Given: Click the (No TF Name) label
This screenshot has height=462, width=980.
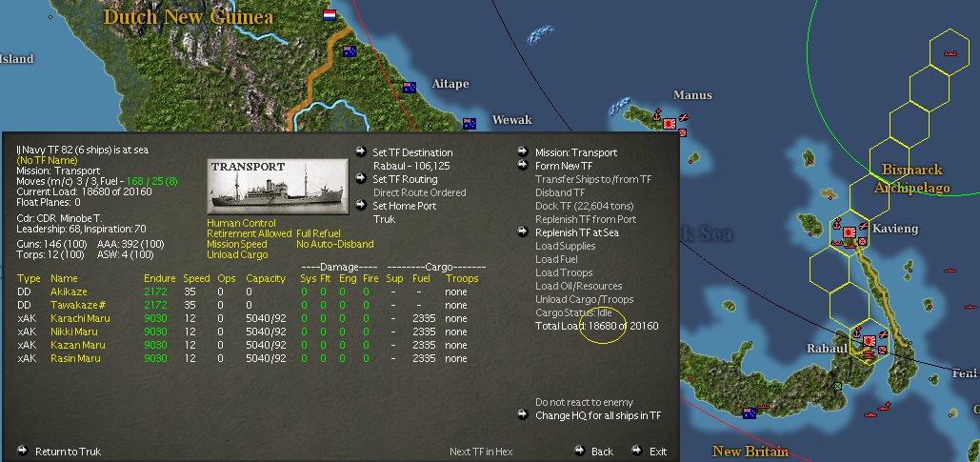Looking at the screenshot, I should pos(48,161).
